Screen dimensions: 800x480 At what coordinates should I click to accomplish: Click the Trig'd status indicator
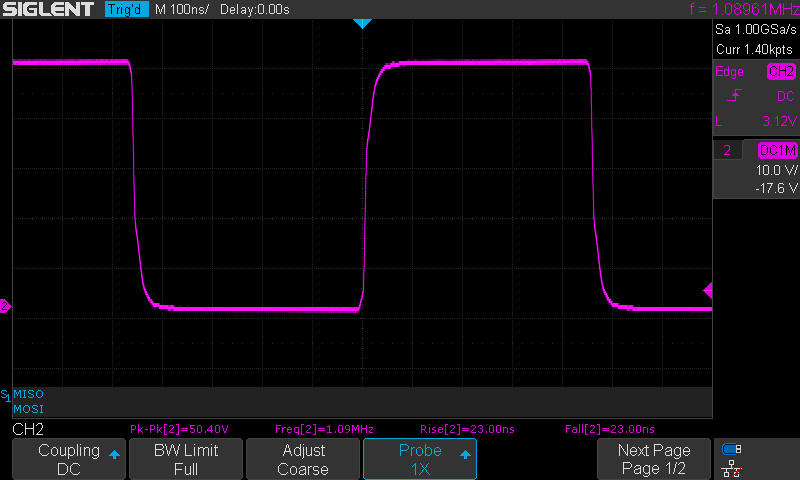[127, 9]
